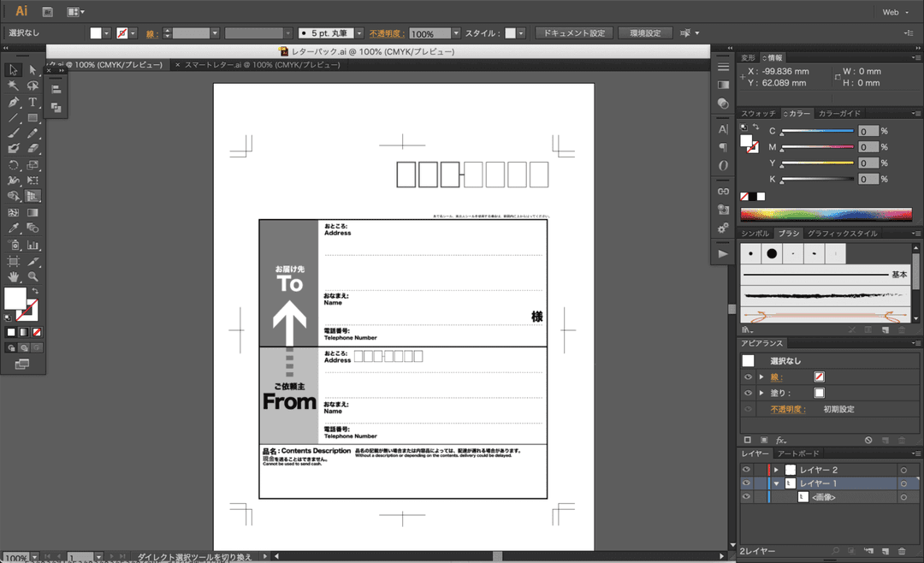This screenshot has height=563, width=924.
Task: Open the Gradient tool
Action: tap(32, 211)
